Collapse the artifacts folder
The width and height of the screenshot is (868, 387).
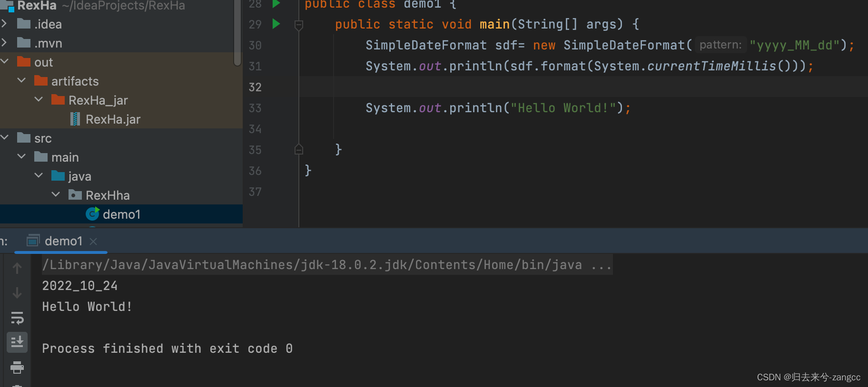(x=21, y=80)
